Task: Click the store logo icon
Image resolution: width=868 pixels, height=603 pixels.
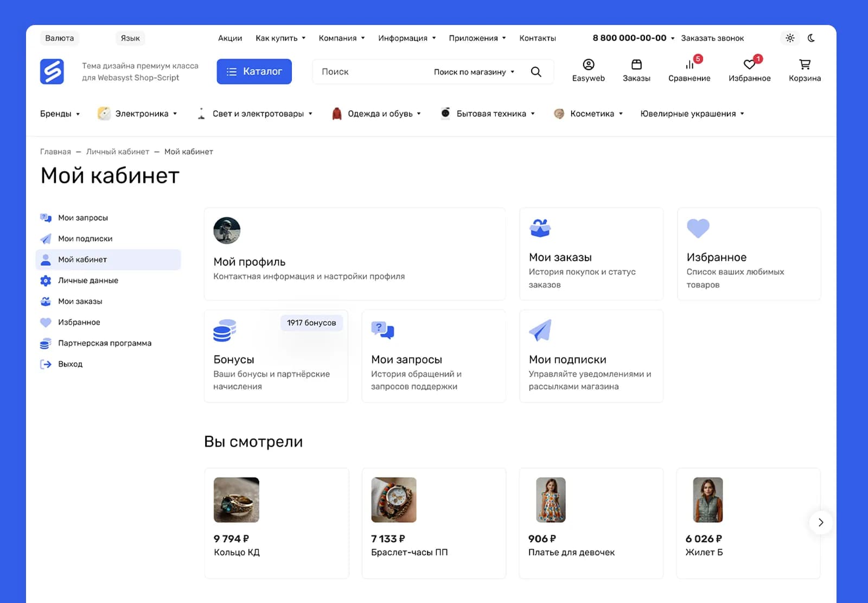Action: point(52,72)
